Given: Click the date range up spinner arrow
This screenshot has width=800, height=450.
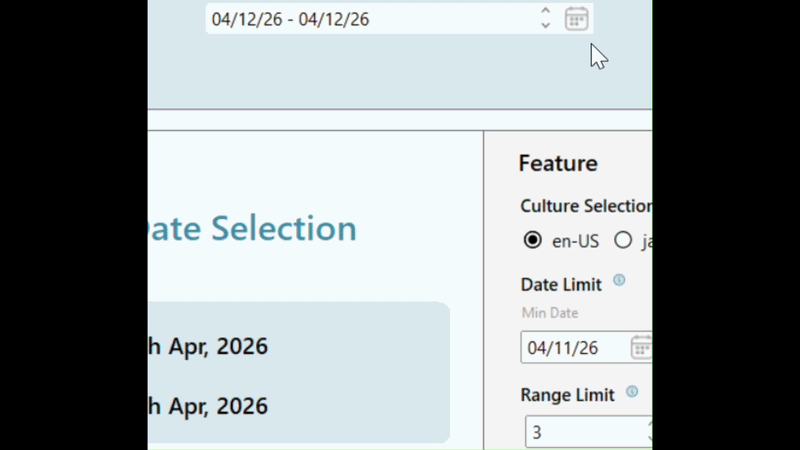Looking at the screenshot, I should coord(545,10).
